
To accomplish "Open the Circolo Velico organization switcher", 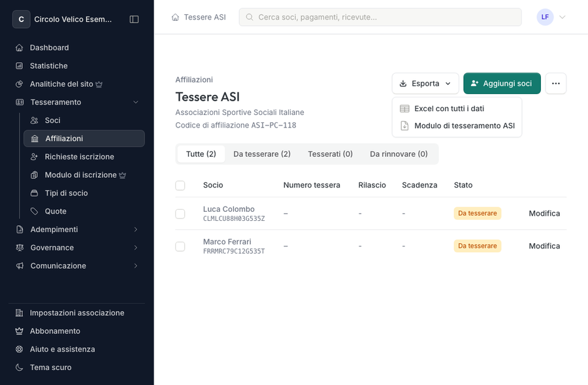I will [x=63, y=19].
